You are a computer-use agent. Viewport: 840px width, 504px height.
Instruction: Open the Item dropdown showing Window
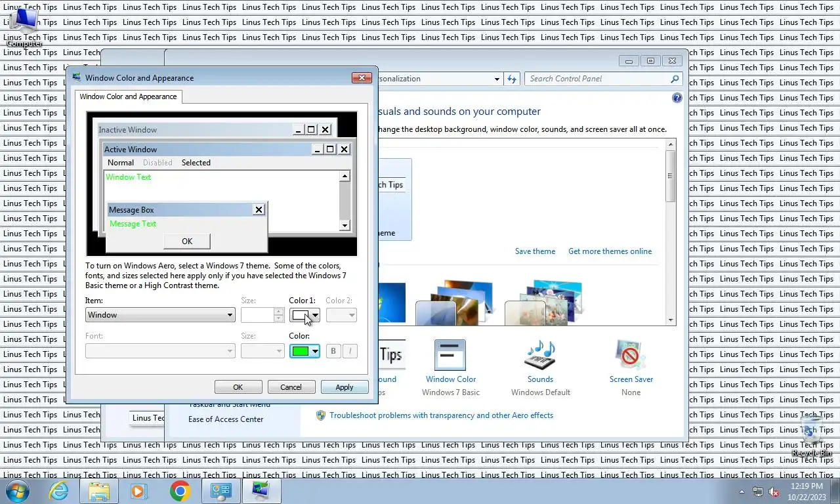[160, 315]
